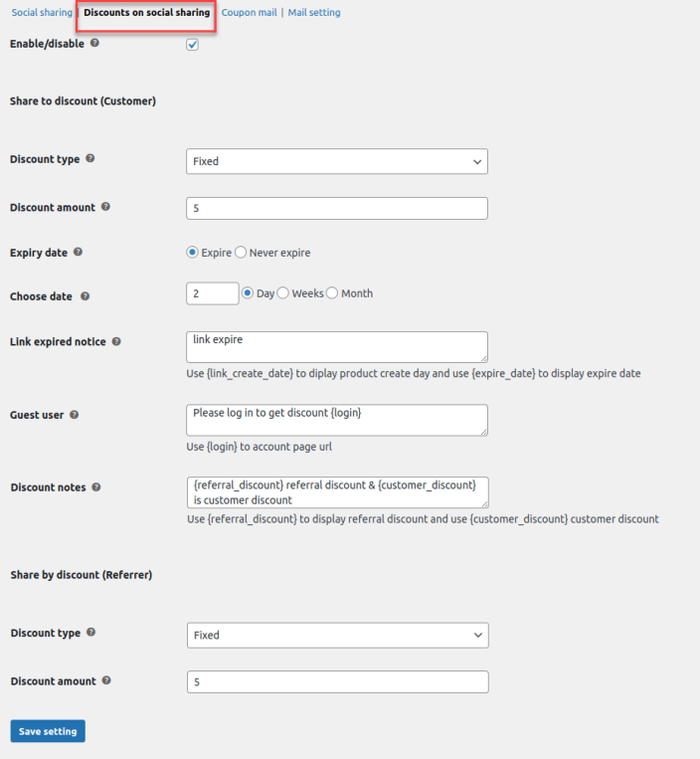Click help icon next to Choose date
This screenshot has height=759, width=700.
(x=85, y=296)
